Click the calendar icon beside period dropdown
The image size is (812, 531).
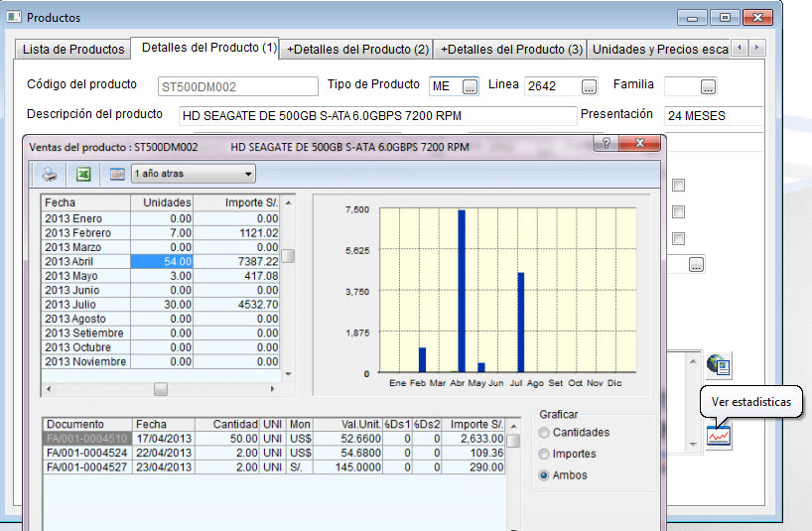coord(117,174)
